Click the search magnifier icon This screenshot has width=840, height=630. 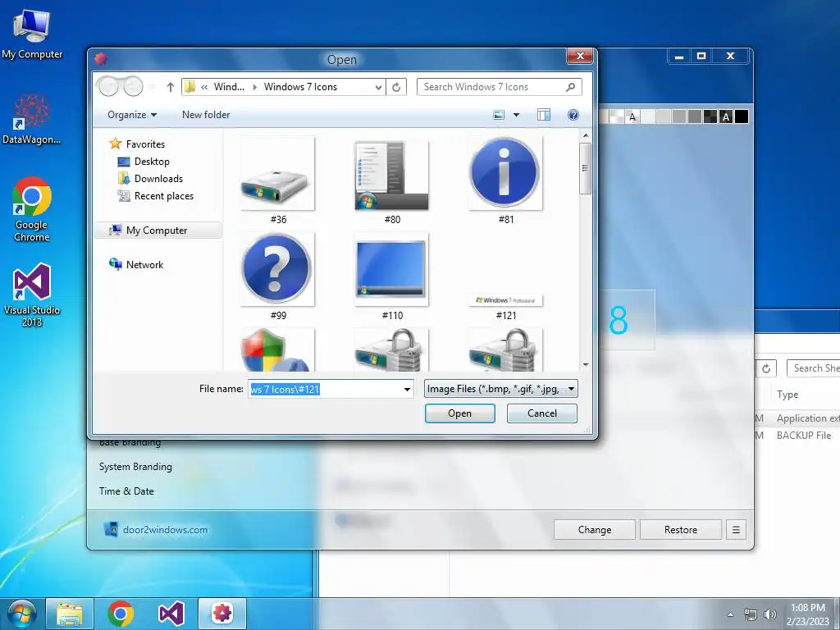(x=571, y=87)
